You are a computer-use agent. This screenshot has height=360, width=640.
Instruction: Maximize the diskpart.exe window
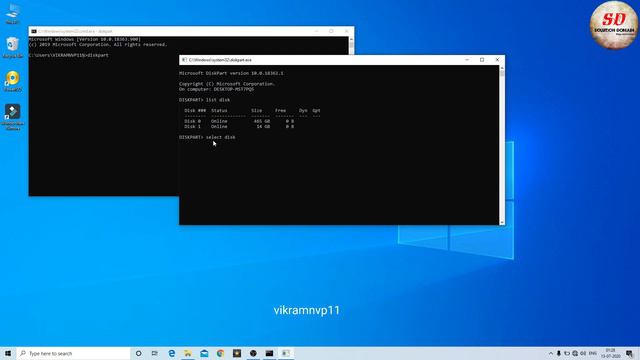tap(482, 60)
